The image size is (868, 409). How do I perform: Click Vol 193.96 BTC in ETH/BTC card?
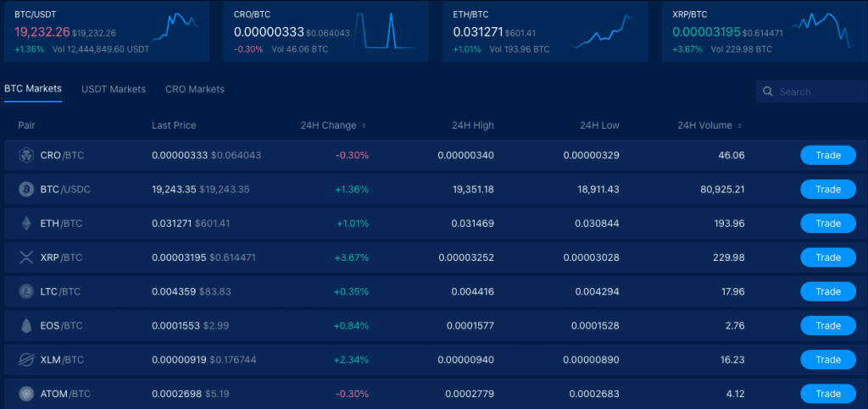[x=520, y=49]
